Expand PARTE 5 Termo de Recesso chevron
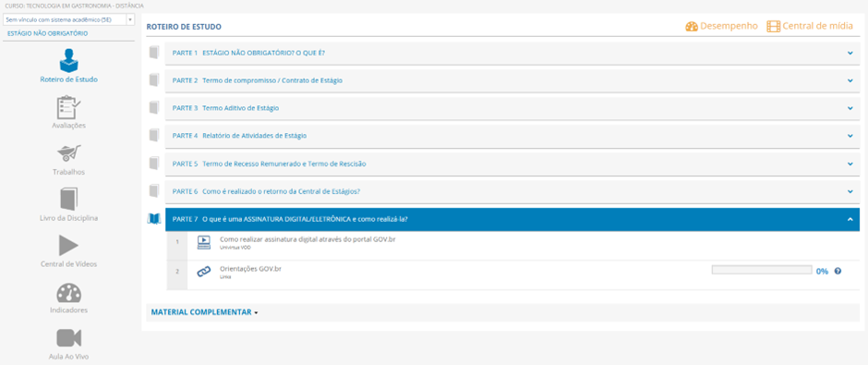Screen dimensions: 868x365 (850, 164)
